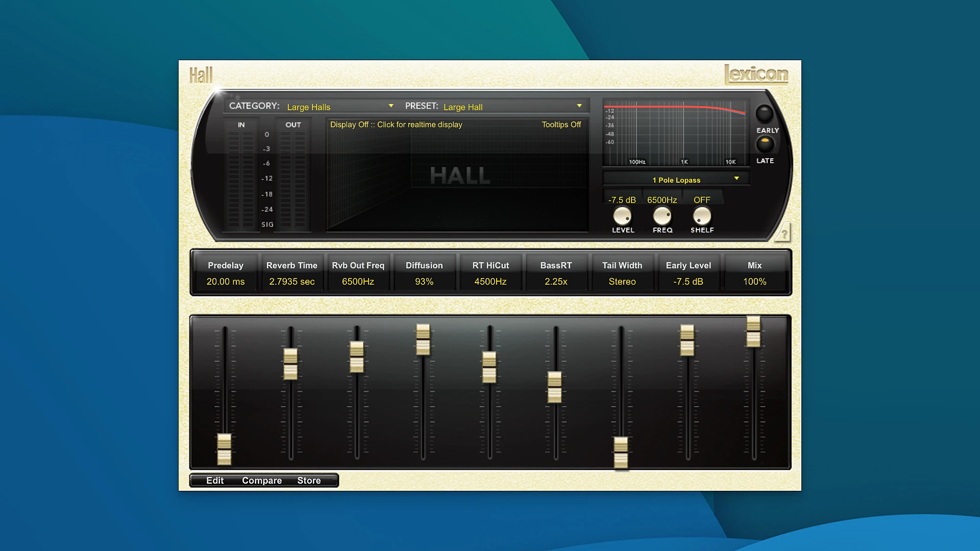Turn Tooltips on

tap(561, 124)
